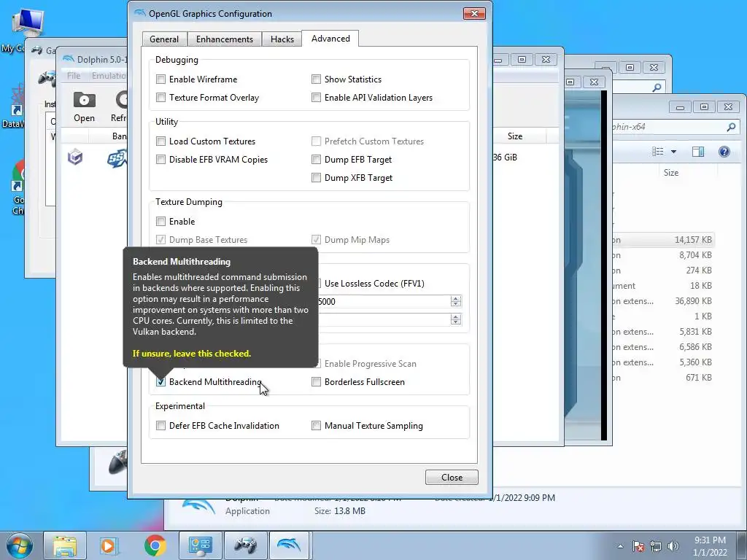
Task: Enable Wireframe checkbox
Action: 161,79
